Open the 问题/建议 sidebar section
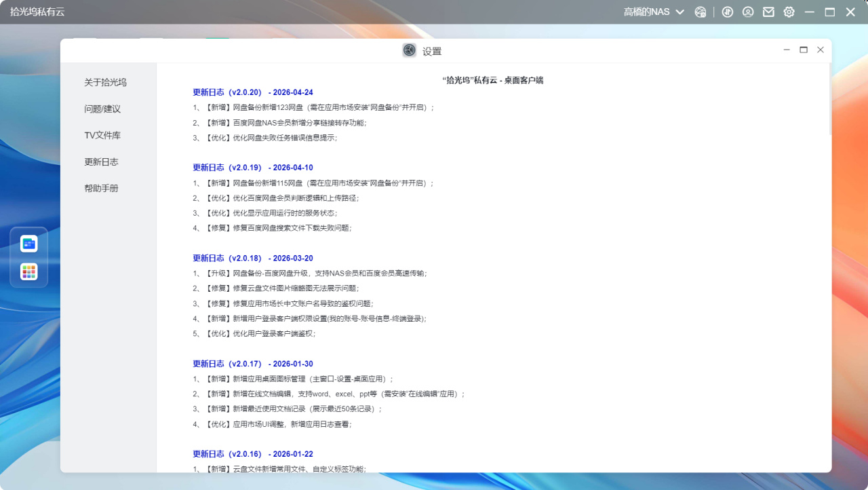This screenshot has height=490, width=868. (102, 109)
